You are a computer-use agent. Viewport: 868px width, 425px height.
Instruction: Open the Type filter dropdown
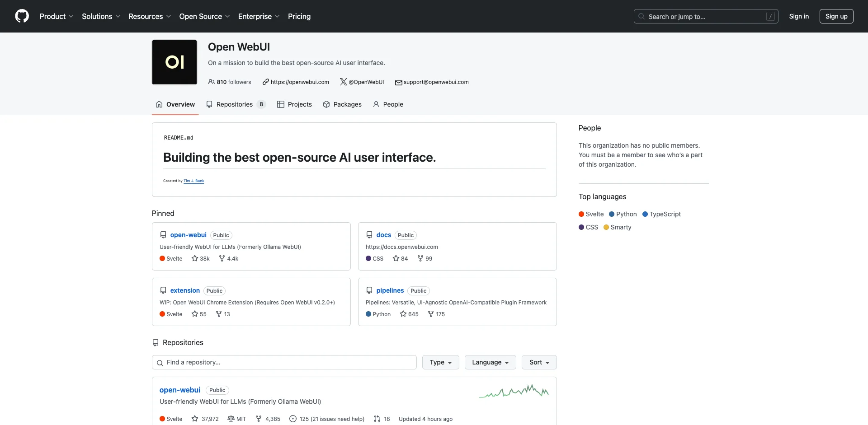pos(441,362)
